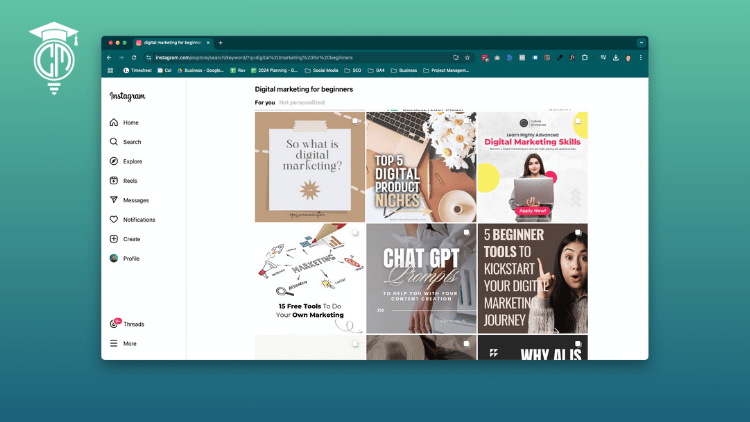Switch to the Not personalized tab
The width and height of the screenshot is (750, 422).
coord(301,102)
